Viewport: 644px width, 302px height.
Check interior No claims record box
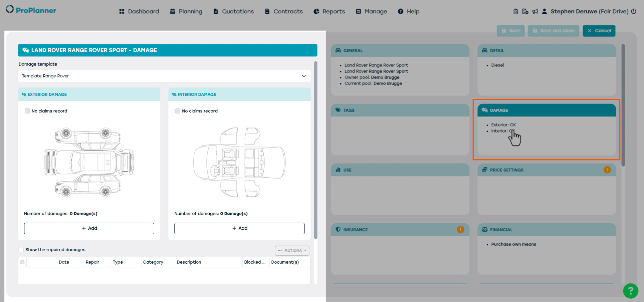178,111
